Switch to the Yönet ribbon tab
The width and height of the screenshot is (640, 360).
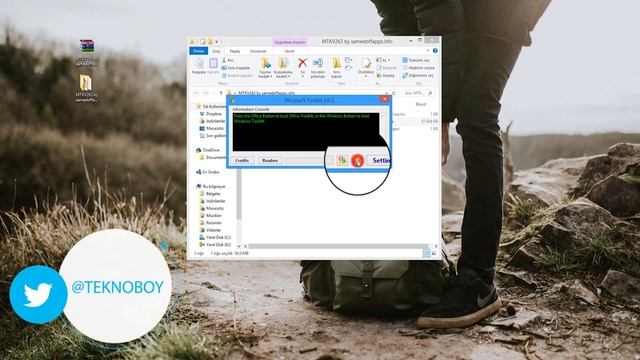[x=289, y=51]
